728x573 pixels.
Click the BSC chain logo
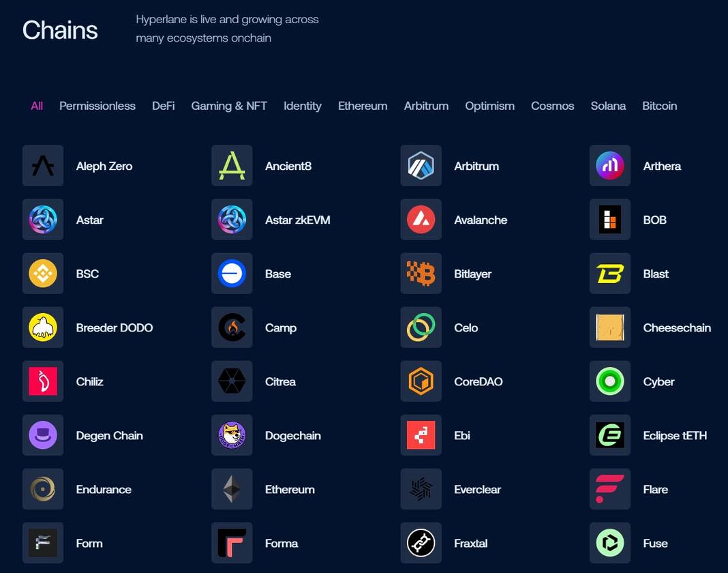click(43, 274)
